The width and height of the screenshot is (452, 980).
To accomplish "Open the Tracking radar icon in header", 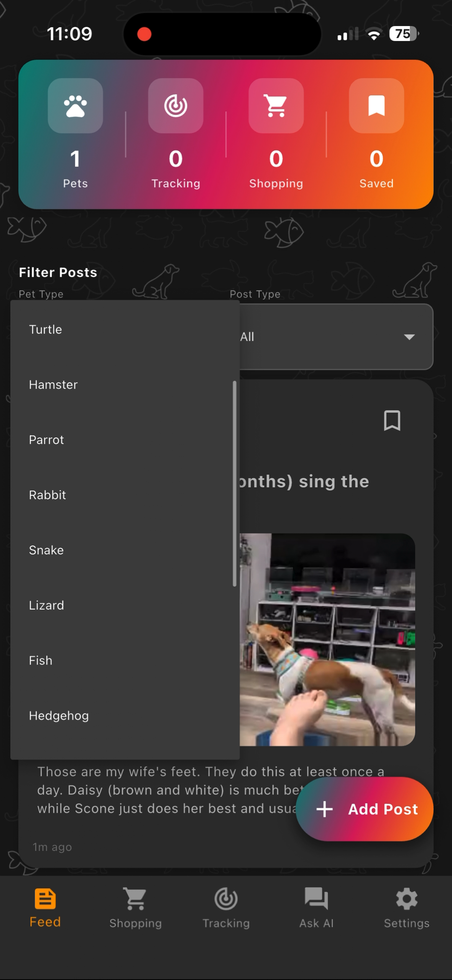I will click(176, 106).
